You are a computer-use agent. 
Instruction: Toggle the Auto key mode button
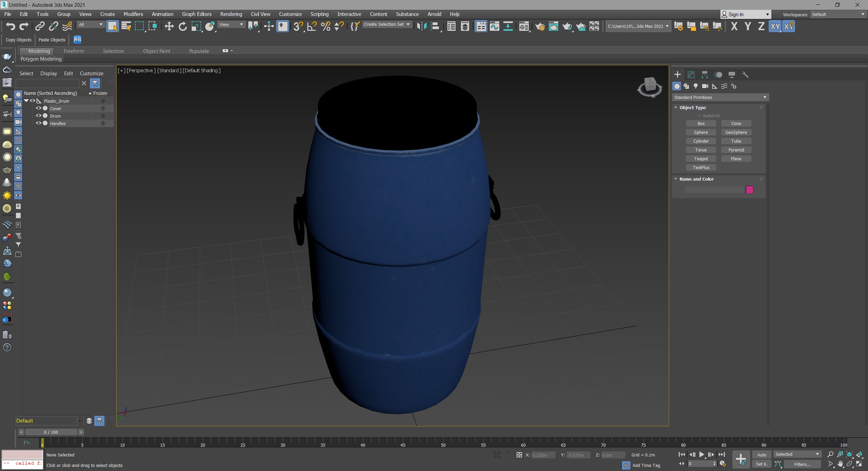pyautogui.click(x=761, y=455)
